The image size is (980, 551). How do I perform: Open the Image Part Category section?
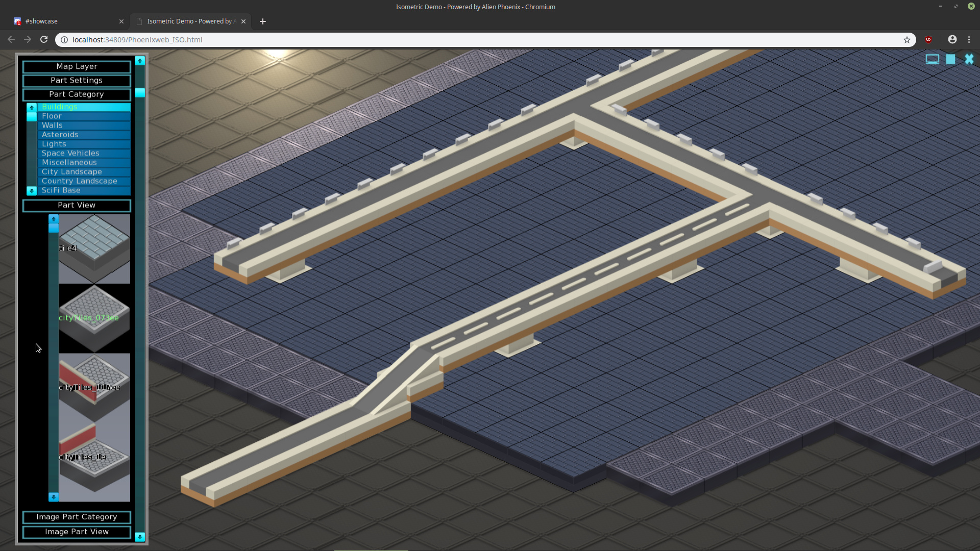click(x=77, y=517)
